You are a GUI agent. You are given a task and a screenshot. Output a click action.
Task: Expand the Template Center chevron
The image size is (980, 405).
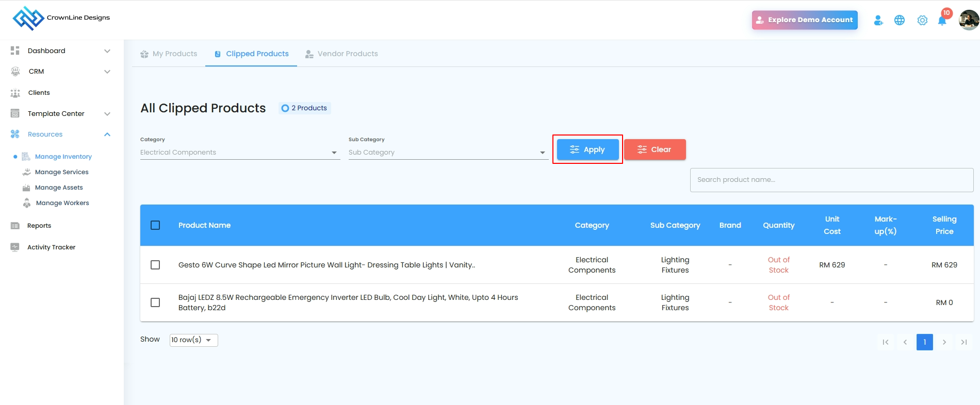click(107, 114)
